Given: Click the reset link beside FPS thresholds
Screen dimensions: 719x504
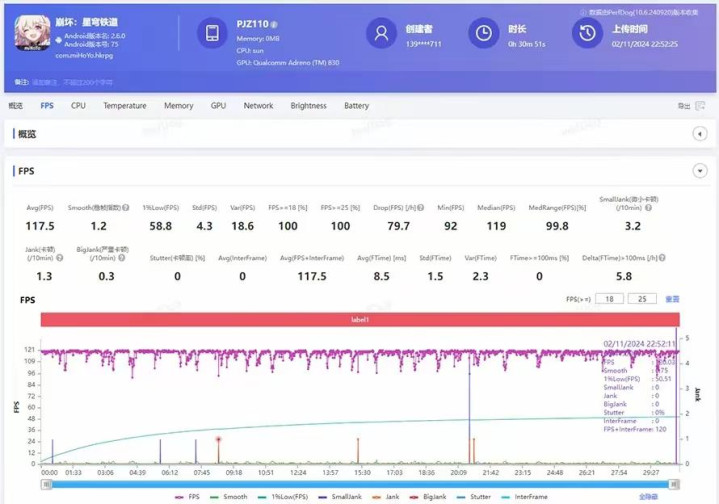Looking at the screenshot, I should point(672,299).
